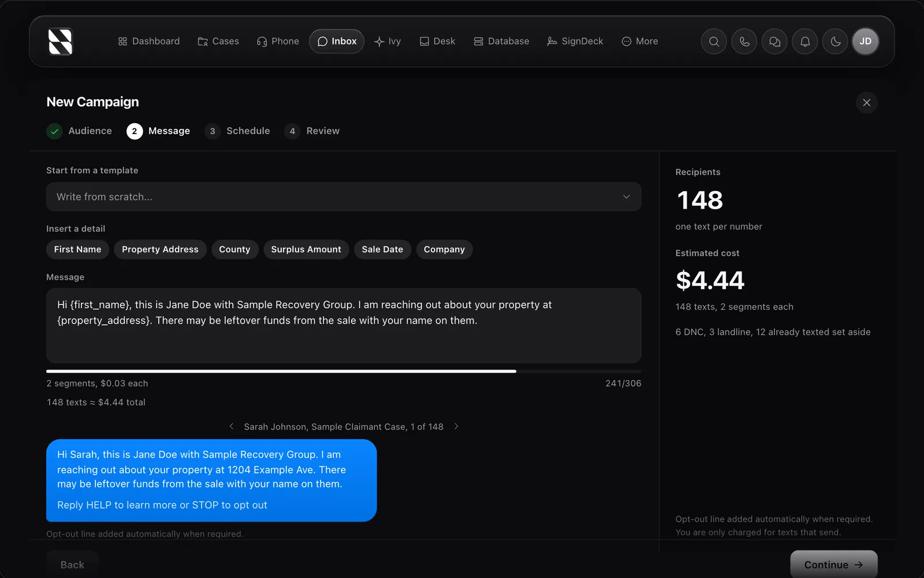Insert First Name detail chip
The width and height of the screenshot is (924, 578).
coord(77,250)
